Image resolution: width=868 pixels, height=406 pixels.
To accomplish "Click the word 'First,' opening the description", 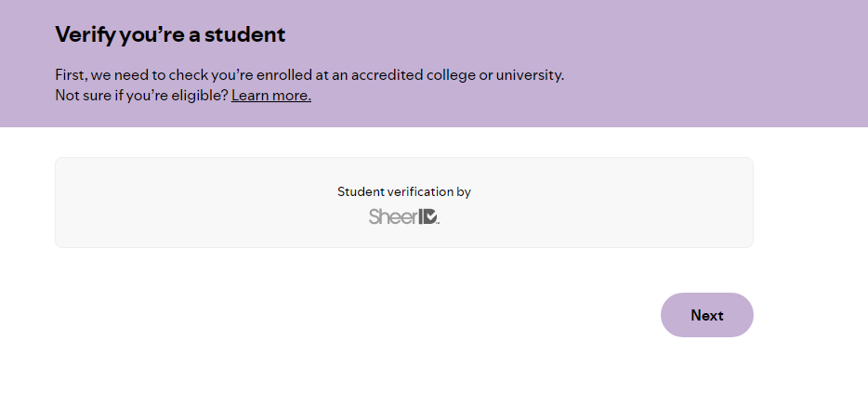I will tap(72, 74).
